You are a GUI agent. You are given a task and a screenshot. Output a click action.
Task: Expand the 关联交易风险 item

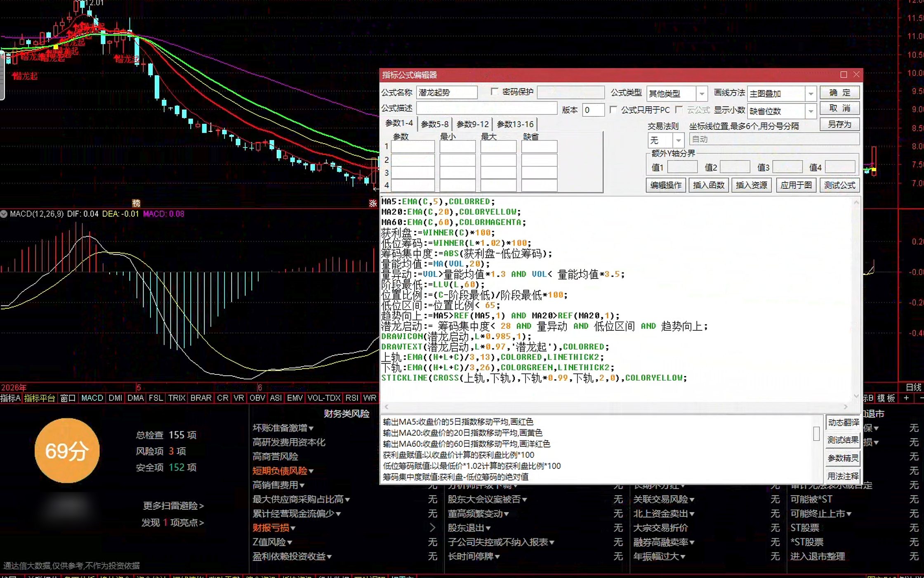(x=664, y=499)
